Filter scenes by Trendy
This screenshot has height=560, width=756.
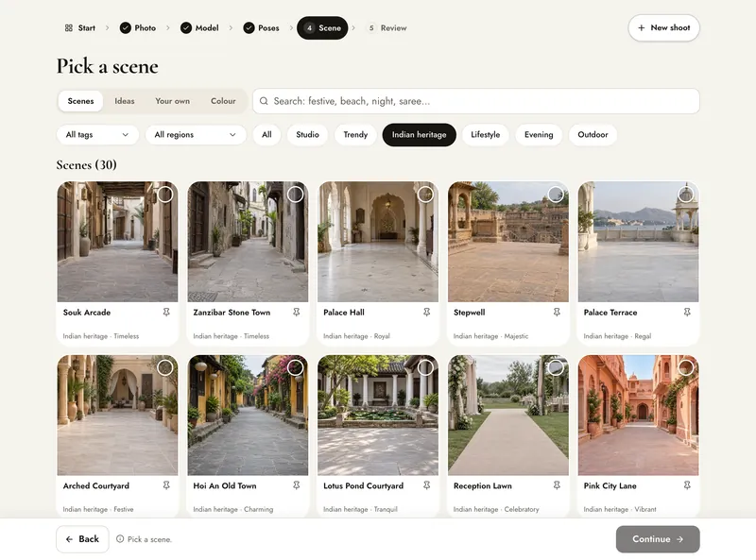coord(355,135)
